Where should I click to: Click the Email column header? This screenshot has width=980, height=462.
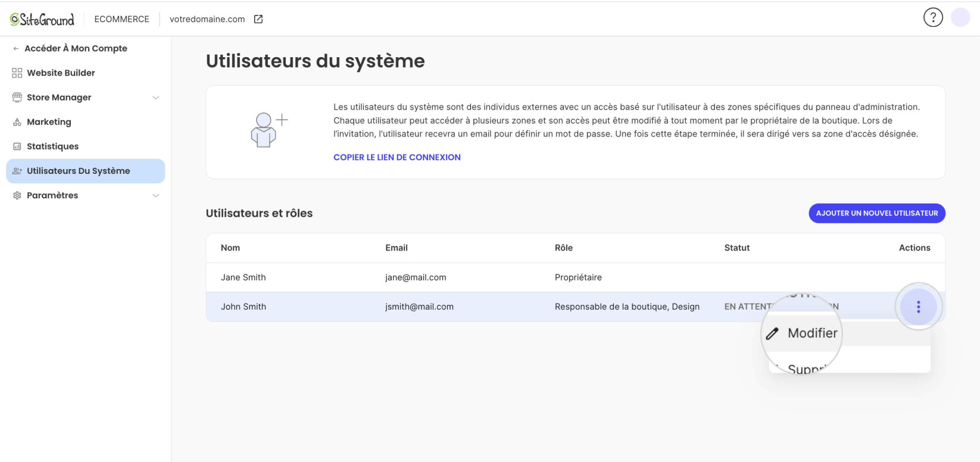397,248
